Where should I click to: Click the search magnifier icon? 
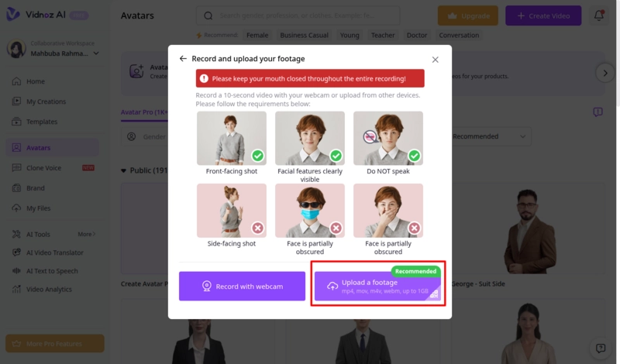[x=208, y=15]
